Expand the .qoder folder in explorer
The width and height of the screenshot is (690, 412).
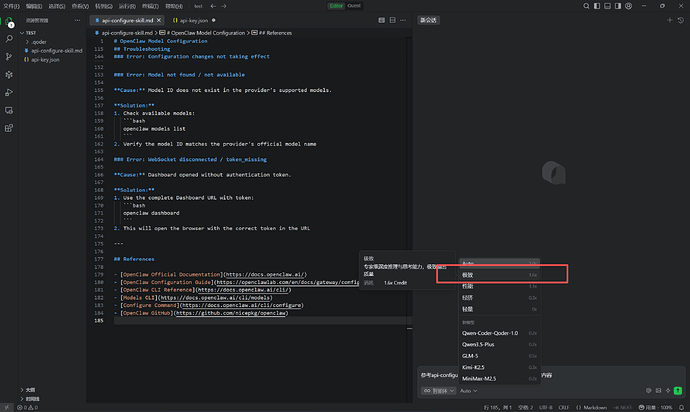click(x=40, y=41)
